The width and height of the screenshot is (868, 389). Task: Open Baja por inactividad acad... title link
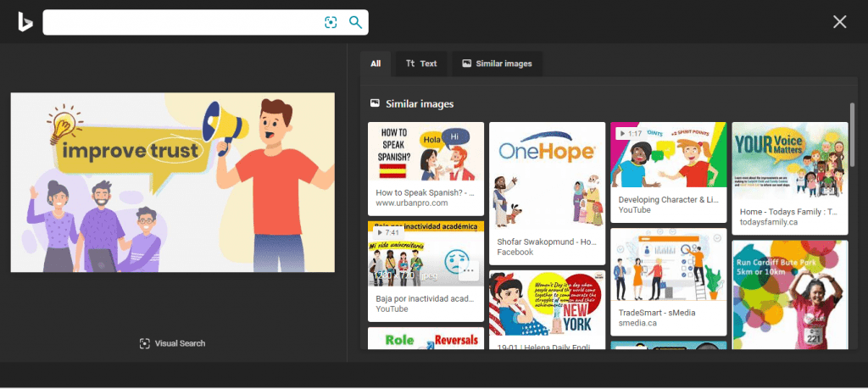426,298
